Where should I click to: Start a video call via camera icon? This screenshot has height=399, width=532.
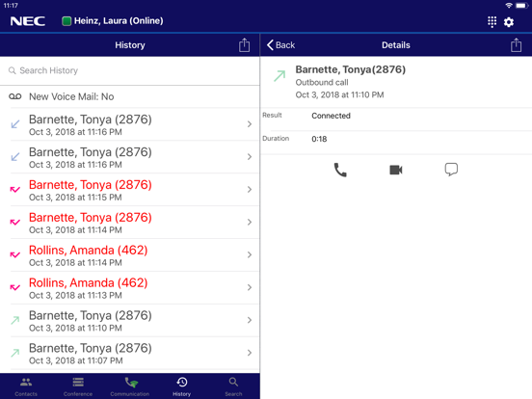click(395, 170)
